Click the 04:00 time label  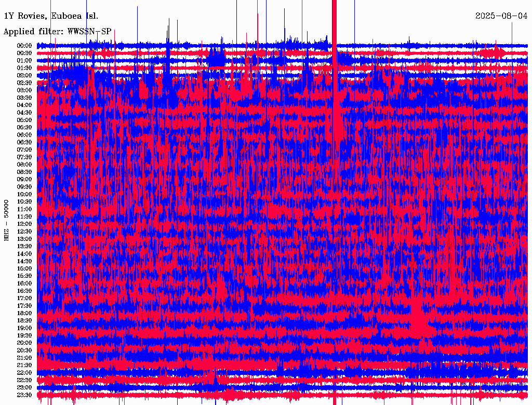[x=24, y=105]
